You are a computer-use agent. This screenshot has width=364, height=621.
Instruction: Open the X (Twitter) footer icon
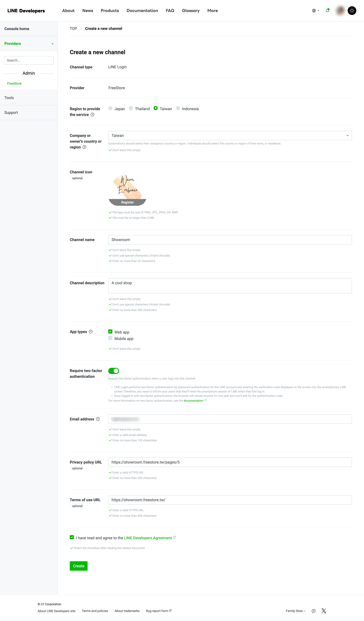click(324, 611)
